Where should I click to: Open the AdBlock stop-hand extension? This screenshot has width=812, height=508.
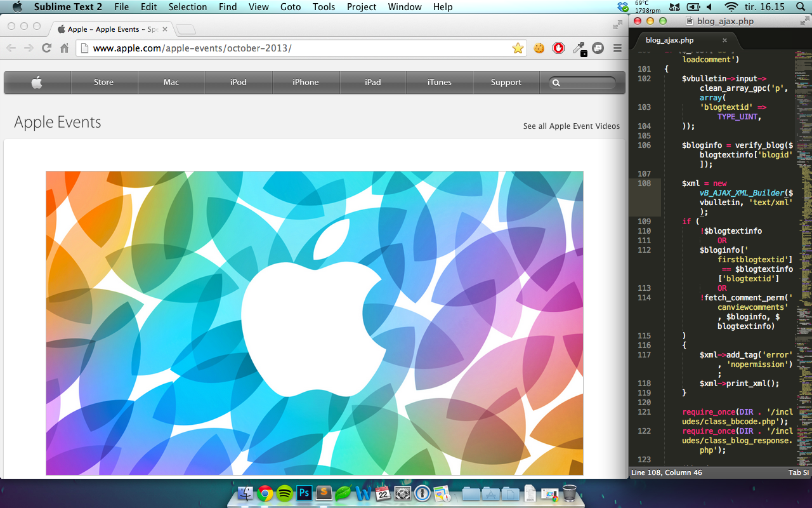(559, 48)
